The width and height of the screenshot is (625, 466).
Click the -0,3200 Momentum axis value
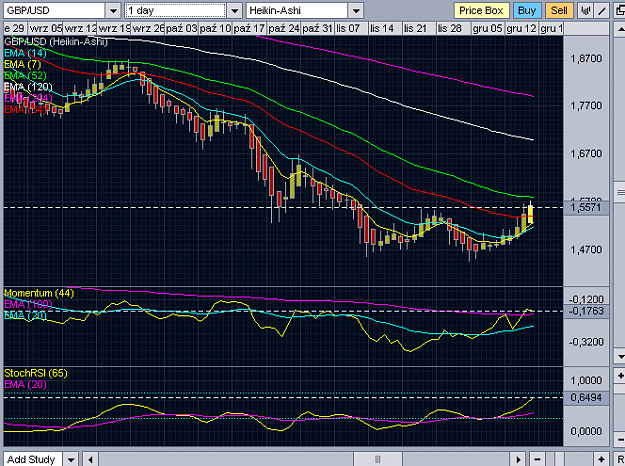coord(586,342)
